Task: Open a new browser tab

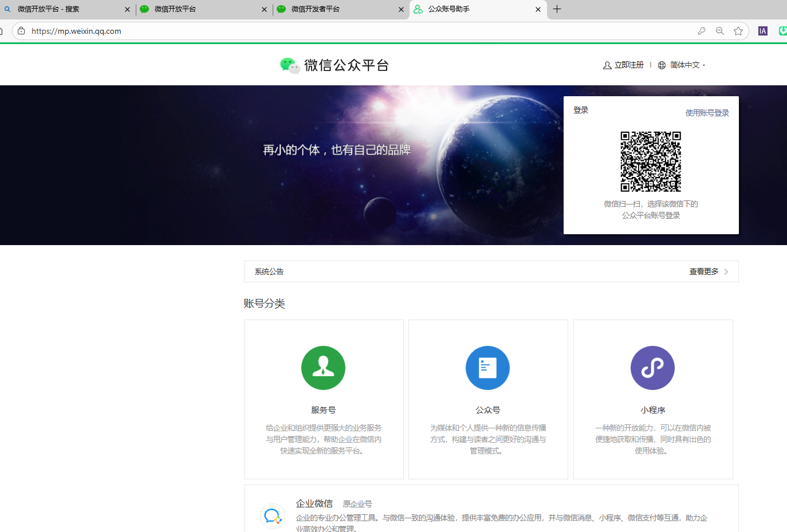Action: pos(557,9)
